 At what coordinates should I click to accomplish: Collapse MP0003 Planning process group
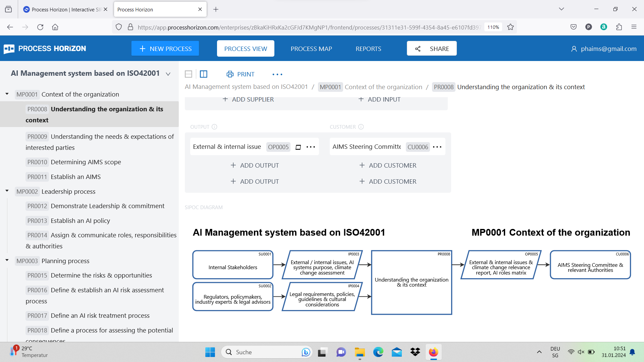(7, 260)
